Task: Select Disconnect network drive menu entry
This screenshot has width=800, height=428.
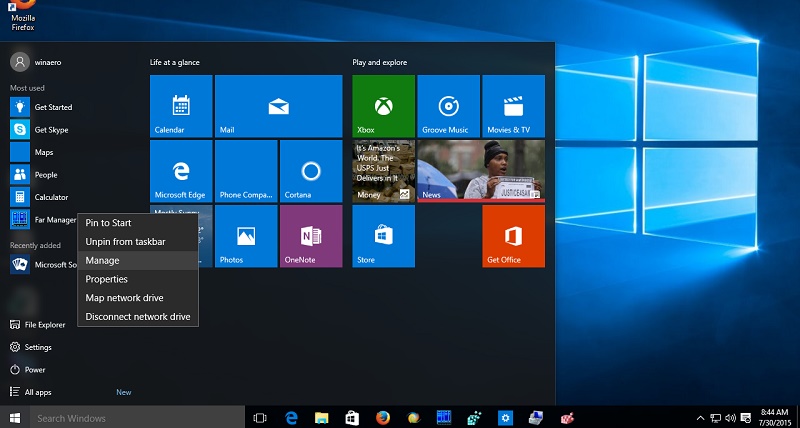Action: (138, 316)
